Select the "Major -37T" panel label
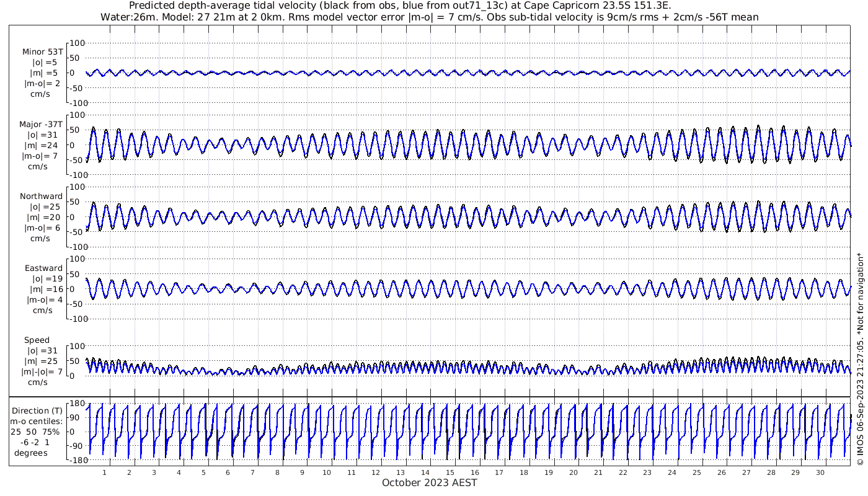The width and height of the screenshot is (868, 496). (41, 124)
